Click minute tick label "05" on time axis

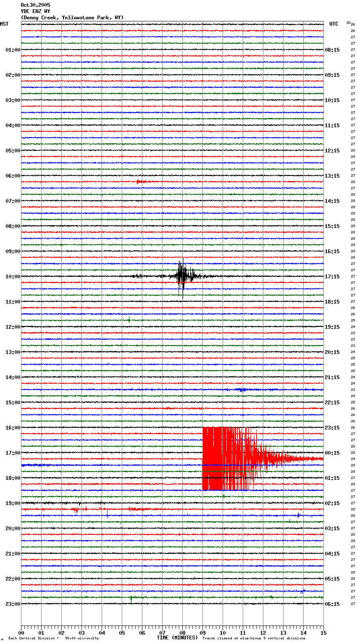point(122,633)
